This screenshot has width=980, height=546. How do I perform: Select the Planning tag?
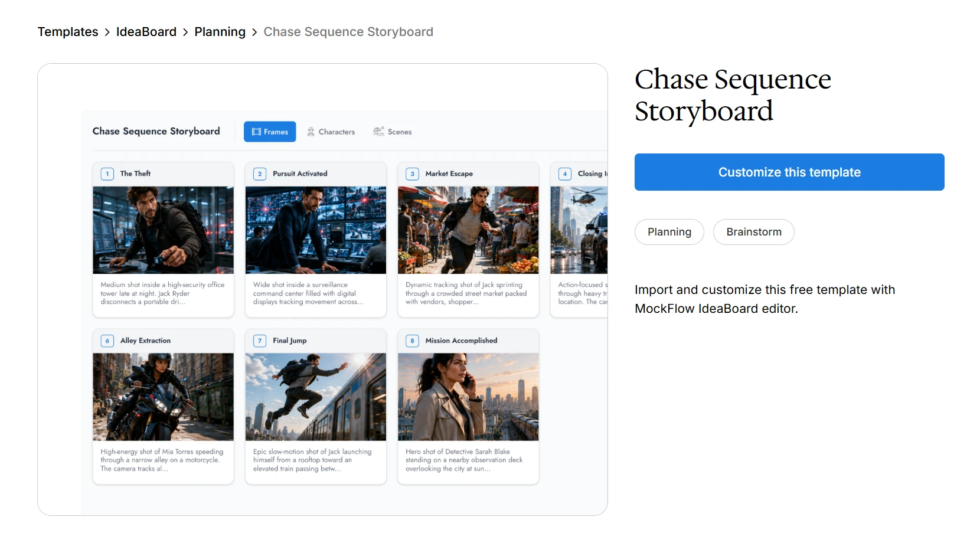click(669, 232)
